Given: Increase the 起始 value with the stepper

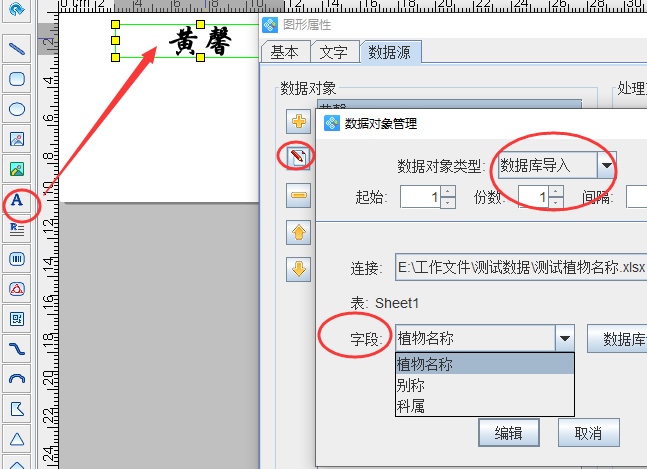Looking at the screenshot, I should tap(448, 192).
